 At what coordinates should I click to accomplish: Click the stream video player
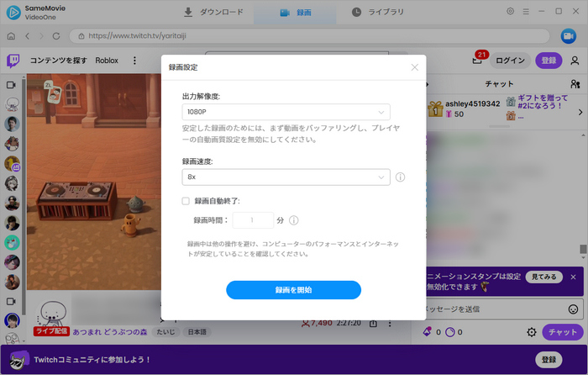click(94, 182)
